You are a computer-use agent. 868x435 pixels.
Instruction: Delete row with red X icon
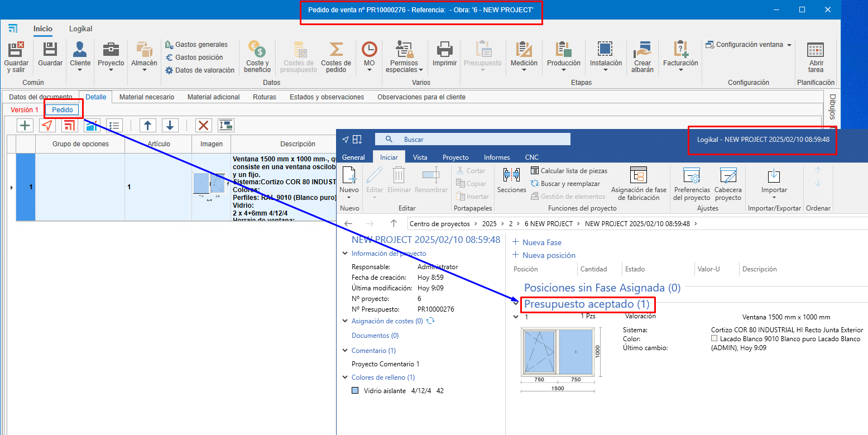(204, 125)
